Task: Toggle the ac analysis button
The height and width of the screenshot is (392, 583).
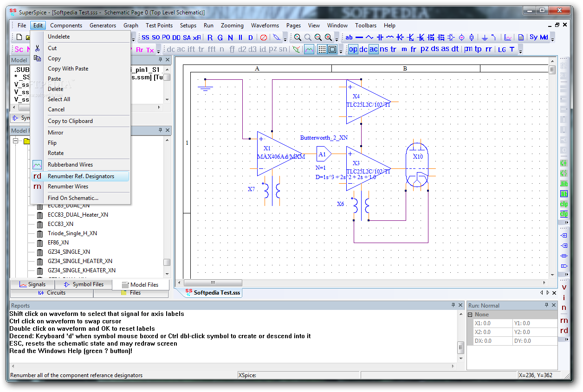Action: point(374,49)
